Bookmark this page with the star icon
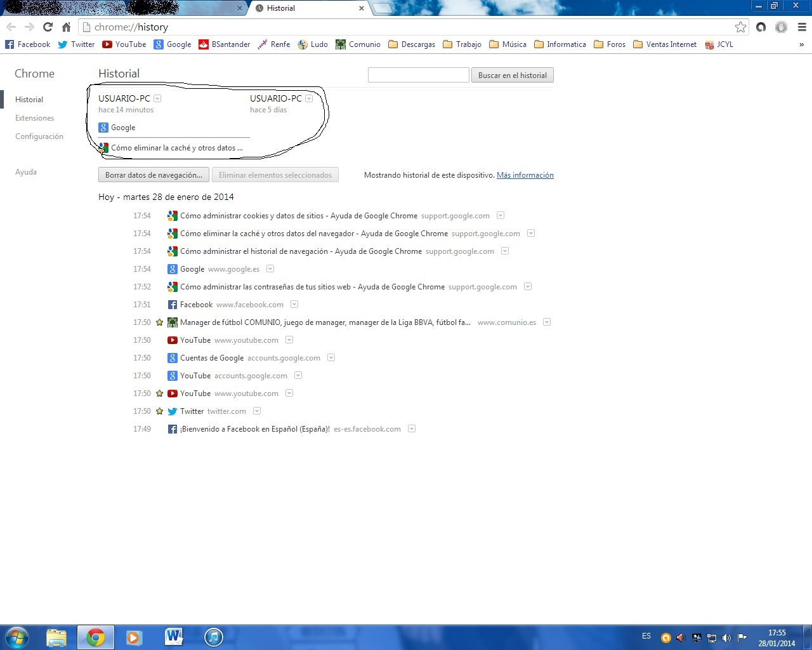Screen dimensions: 812x650 (x=740, y=27)
